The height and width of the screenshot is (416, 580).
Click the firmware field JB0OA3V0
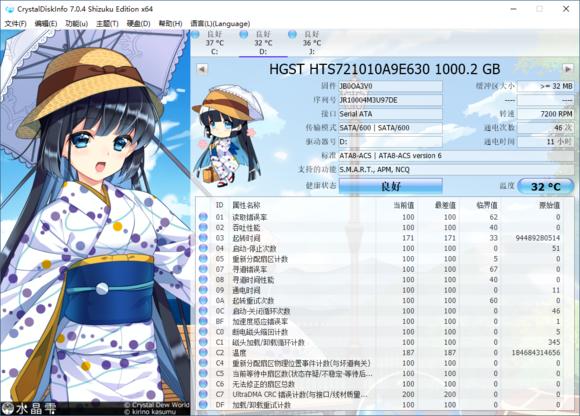[391, 86]
